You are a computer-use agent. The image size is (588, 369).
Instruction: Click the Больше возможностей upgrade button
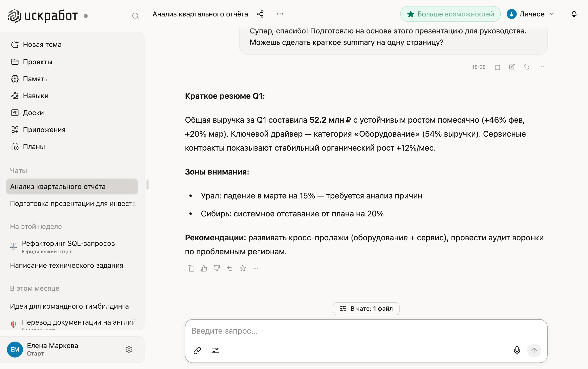click(x=450, y=14)
